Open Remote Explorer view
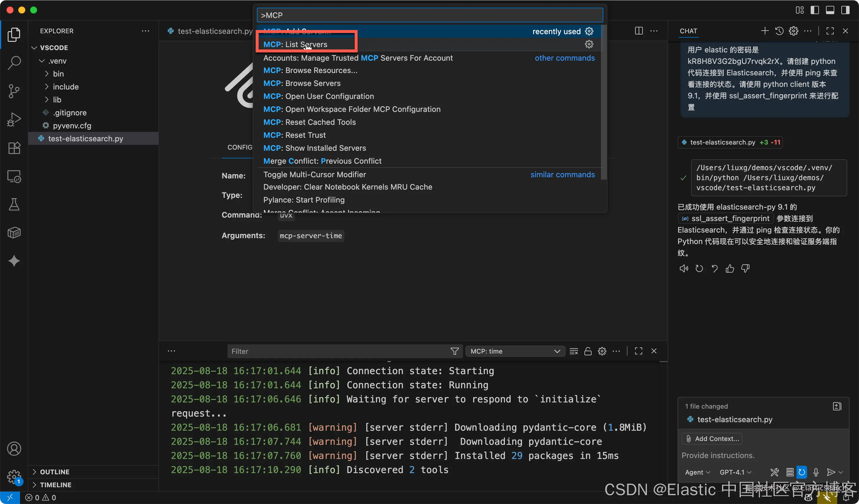The height and width of the screenshot is (504, 859). pos(14,176)
